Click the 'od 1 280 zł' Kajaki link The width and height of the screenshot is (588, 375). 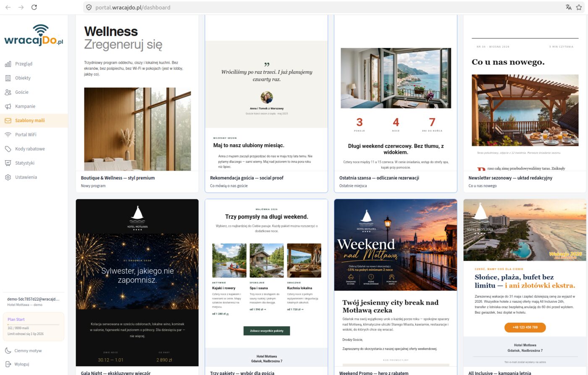[x=220, y=314]
